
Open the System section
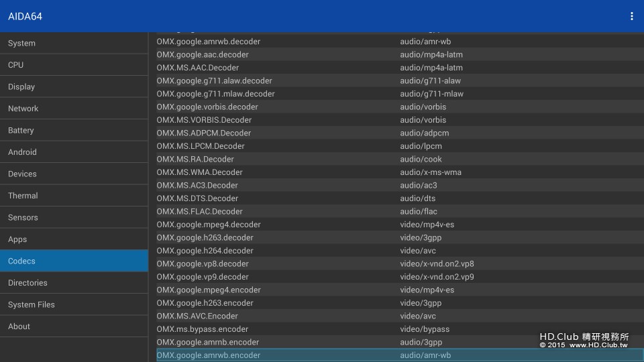[x=74, y=43]
